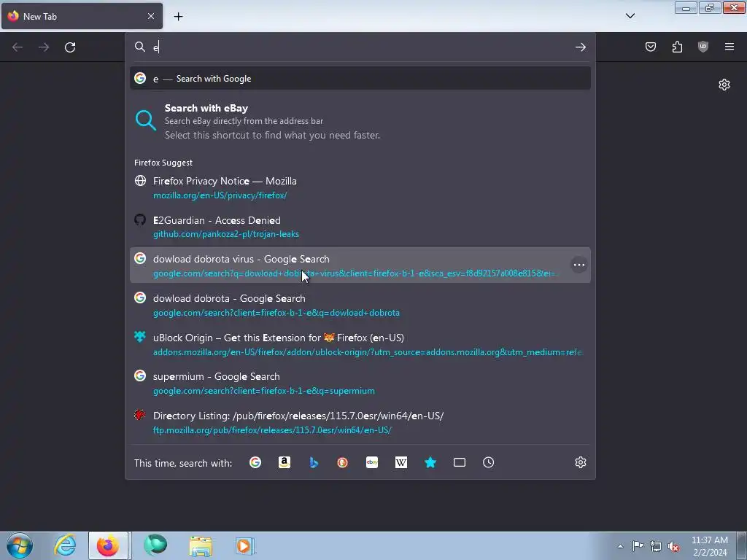Screen dimensions: 747x560
Task: Open search settings gear in suggestion panel
Action: (x=580, y=462)
